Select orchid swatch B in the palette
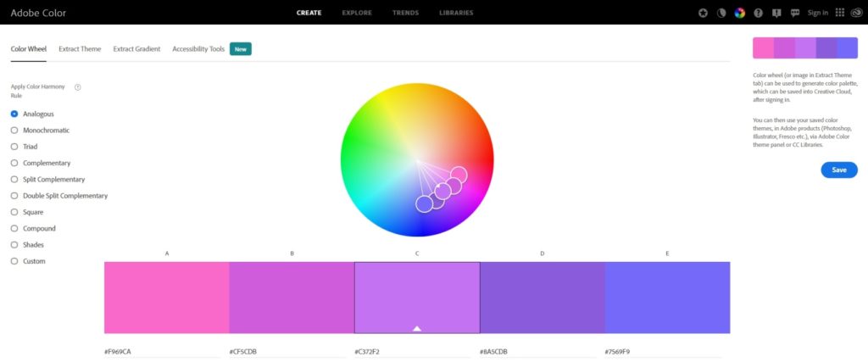The width and height of the screenshot is (868, 362). 292,298
